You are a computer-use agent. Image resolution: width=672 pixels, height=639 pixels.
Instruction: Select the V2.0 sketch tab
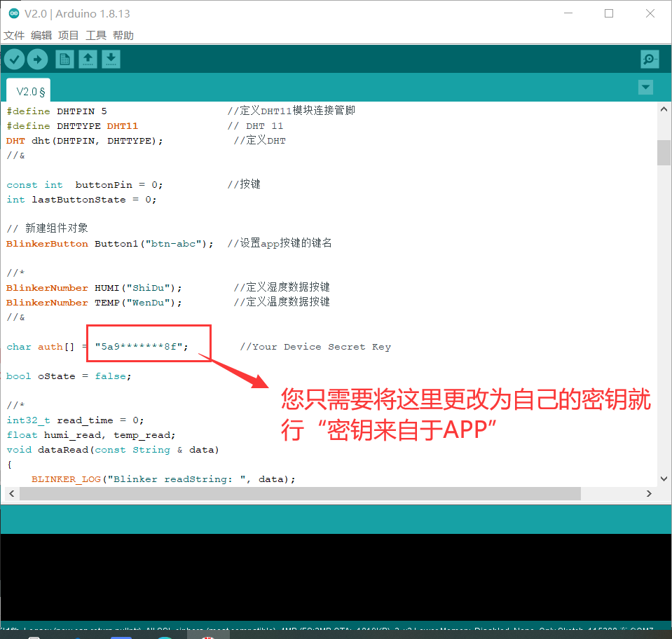(x=29, y=90)
